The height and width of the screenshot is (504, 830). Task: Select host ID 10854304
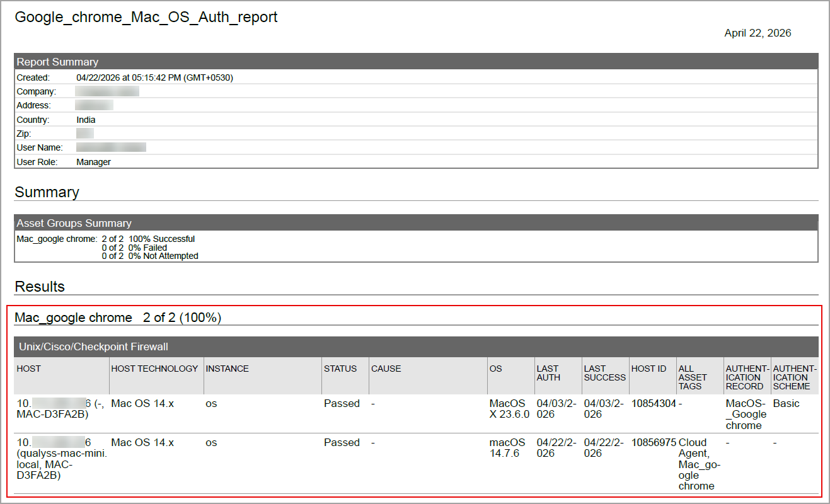pos(654,404)
